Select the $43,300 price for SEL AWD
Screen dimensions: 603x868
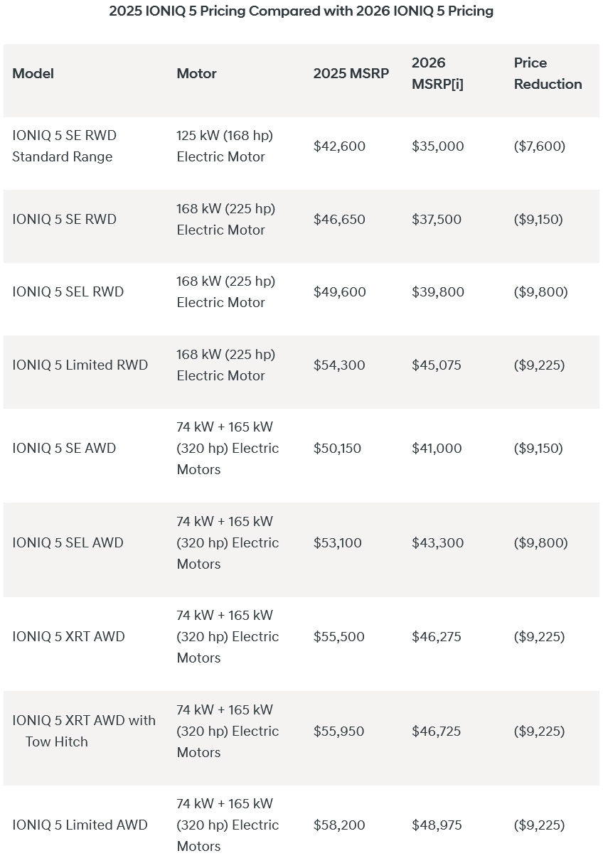(x=437, y=542)
